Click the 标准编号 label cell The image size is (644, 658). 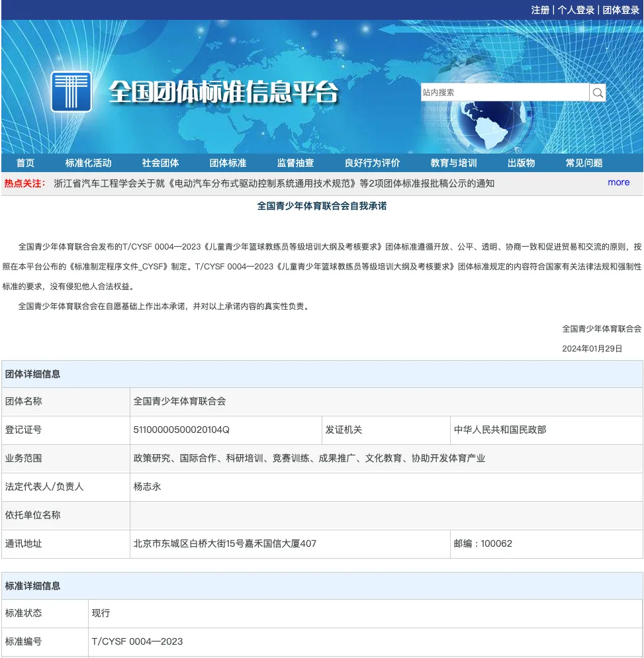click(x=45, y=641)
